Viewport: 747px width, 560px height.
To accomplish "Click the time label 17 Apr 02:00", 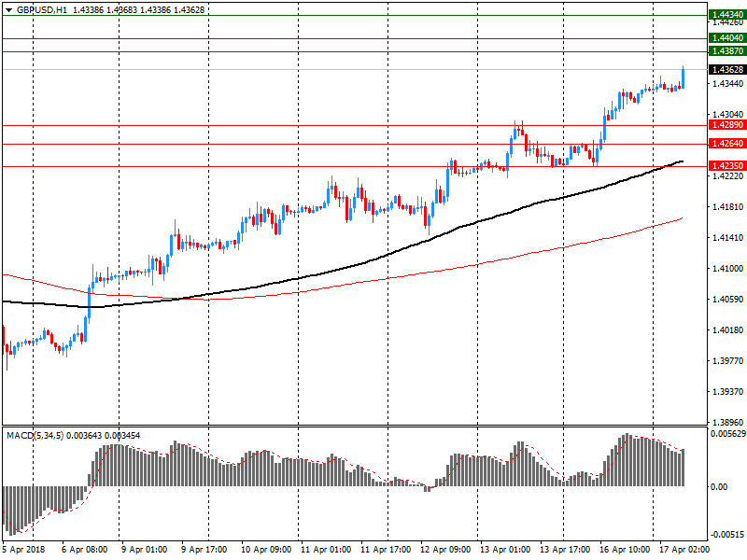I will pyautogui.click(x=684, y=550).
